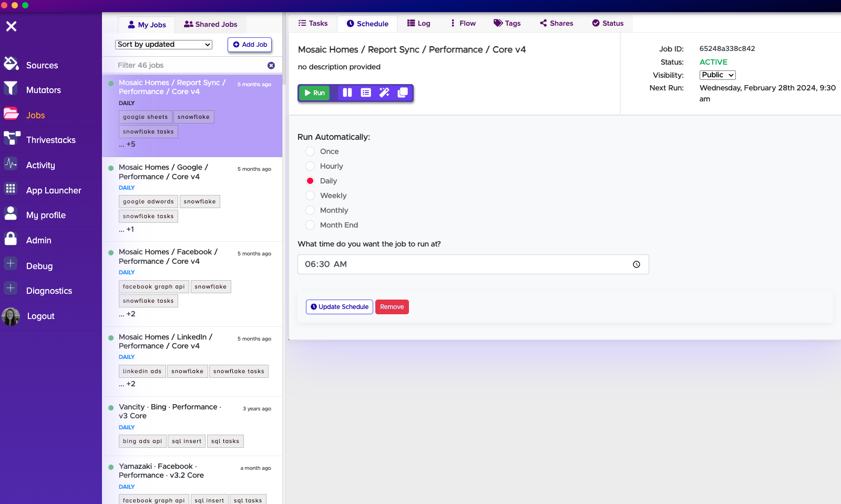The width and height of the screenshot is (841, 504).
Task: Open the Log tab
Action: click(418, 23)
